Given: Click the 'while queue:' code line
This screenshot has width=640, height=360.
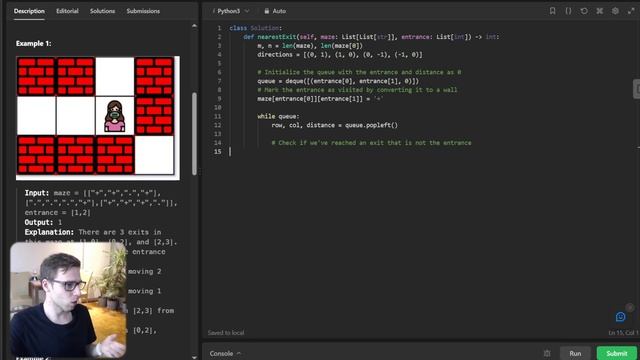Looking at the screenshot, I should [278, 116].
